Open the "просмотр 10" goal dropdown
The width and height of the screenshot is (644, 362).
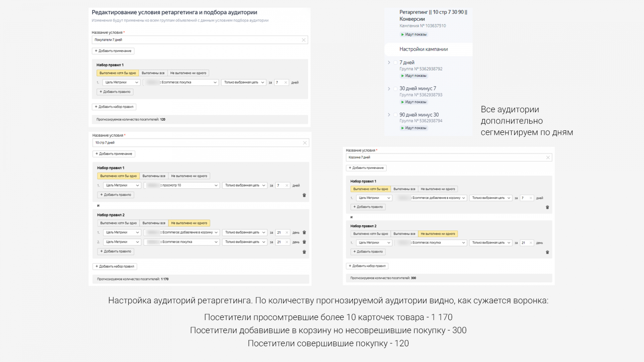182,185
